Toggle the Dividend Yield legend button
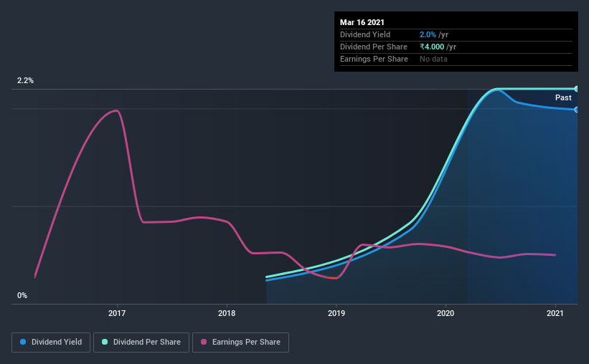 click(x=51, y=343)
